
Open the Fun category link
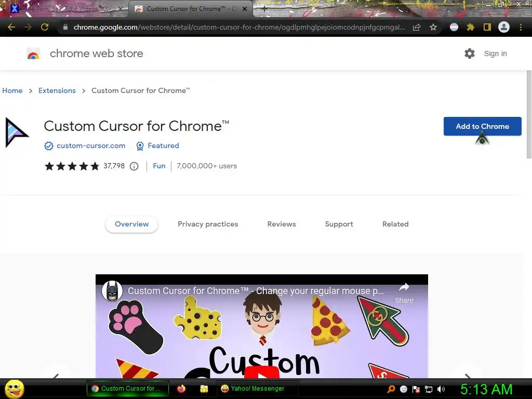point(159,166)
